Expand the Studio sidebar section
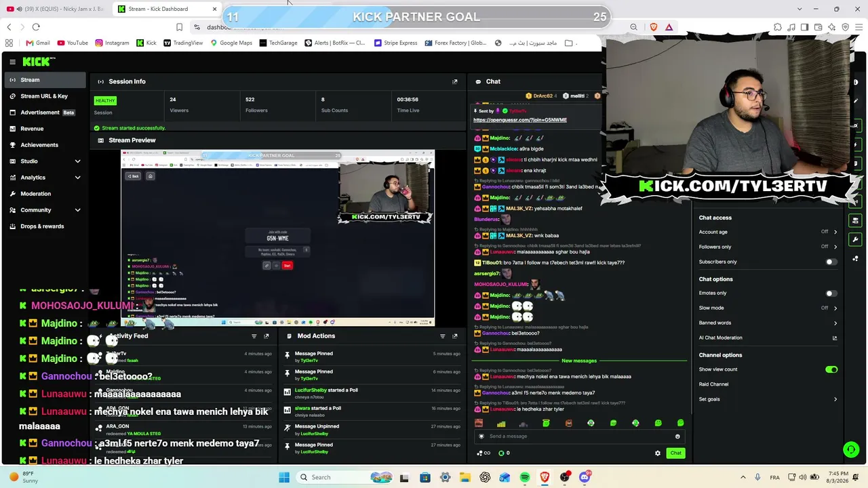 click(x=45, y=161)
